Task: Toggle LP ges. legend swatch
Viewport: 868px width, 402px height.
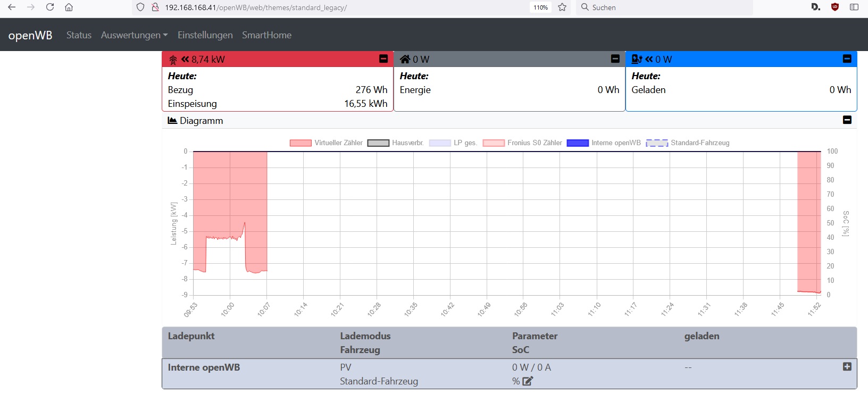Action: [x=440, y=143]
